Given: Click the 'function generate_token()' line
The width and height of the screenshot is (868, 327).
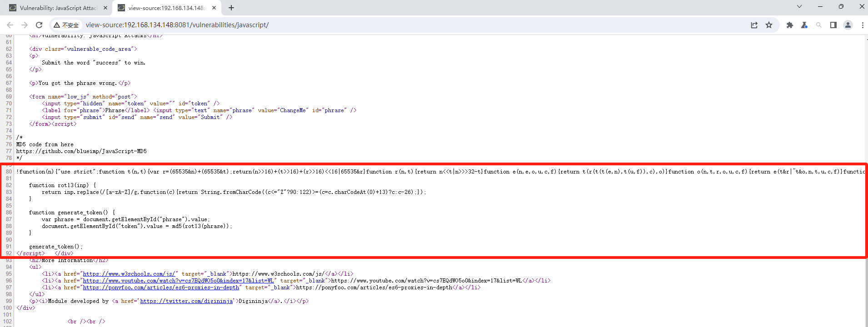Looking at the screenshot, I should click(x=72, y=213).
